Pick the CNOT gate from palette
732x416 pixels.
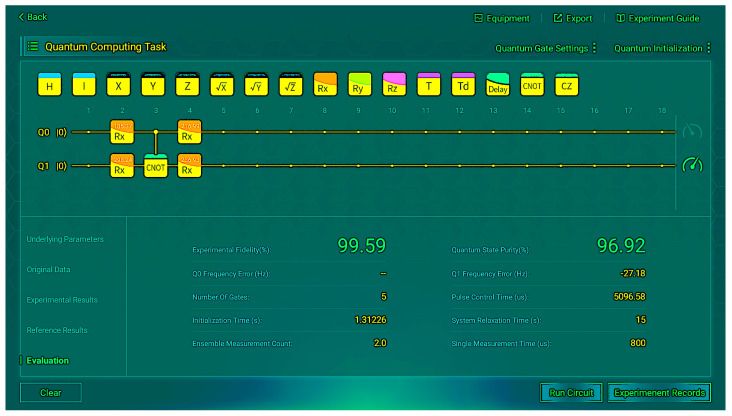[532, 85]
